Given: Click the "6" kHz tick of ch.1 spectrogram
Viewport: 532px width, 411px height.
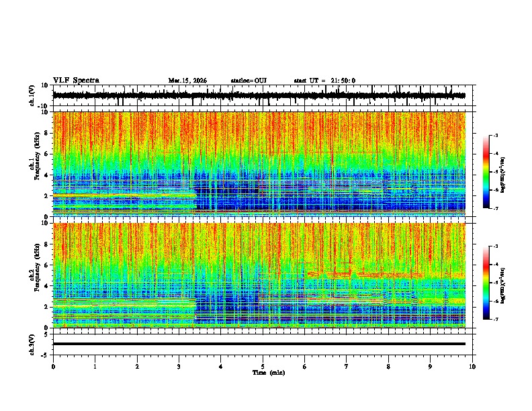Looking at the screenshot, I should click(46, 154).
